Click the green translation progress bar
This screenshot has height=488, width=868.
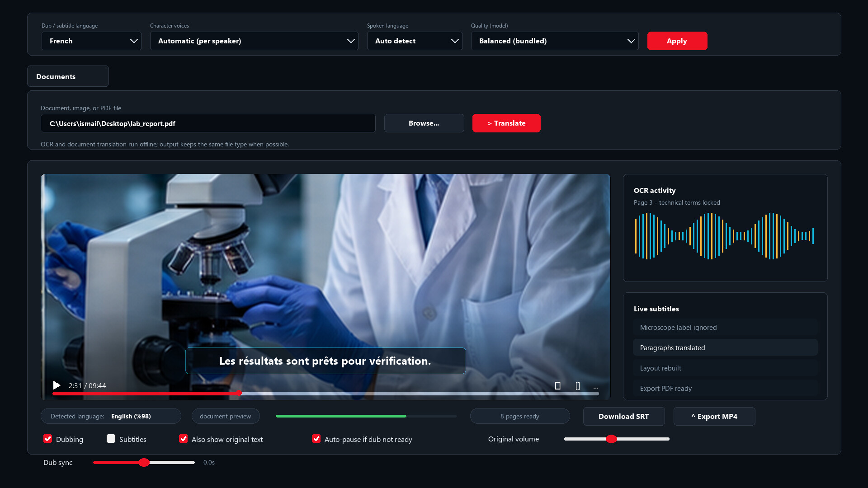point(366,416)
